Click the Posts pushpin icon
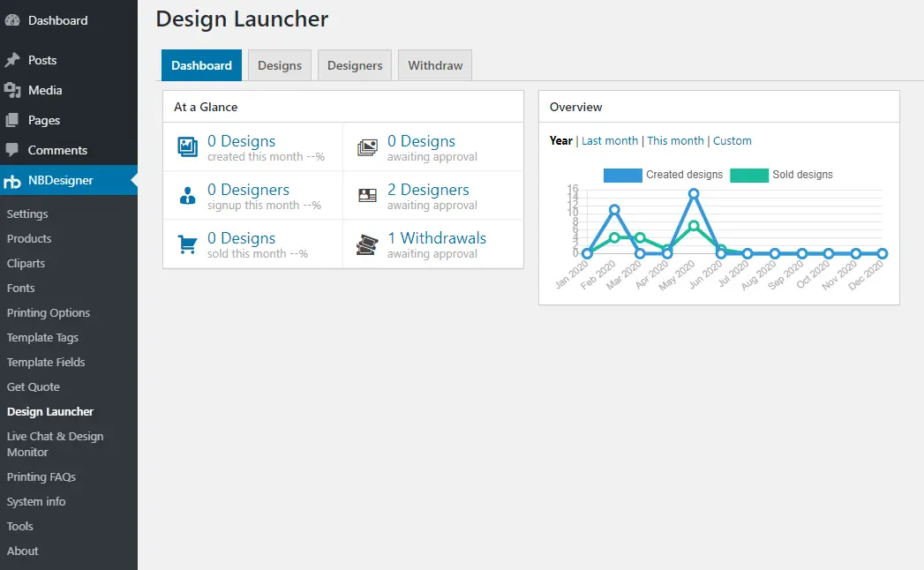The image size is (924, 570). coord(12,60)
